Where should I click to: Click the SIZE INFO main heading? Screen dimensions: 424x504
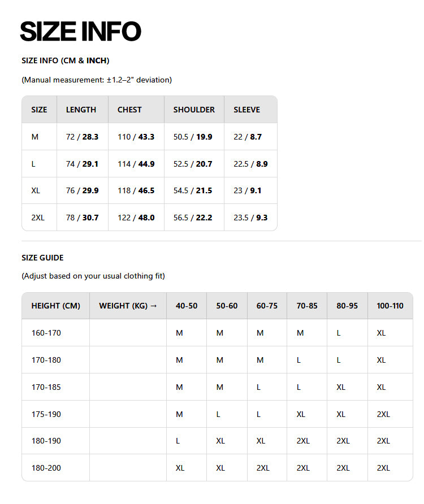click(x=80, y=32)
